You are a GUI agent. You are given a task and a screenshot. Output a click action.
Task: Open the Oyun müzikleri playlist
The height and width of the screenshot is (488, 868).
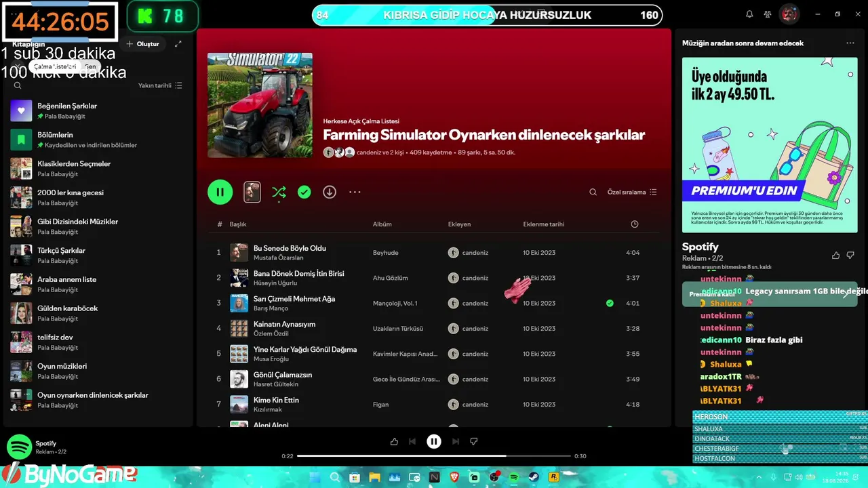pos(98,371)
